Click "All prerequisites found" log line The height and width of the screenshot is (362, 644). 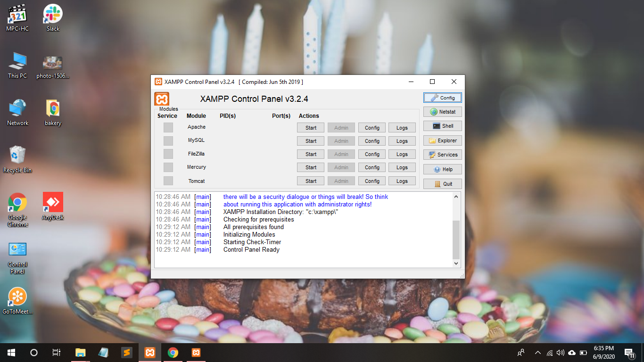254,227
